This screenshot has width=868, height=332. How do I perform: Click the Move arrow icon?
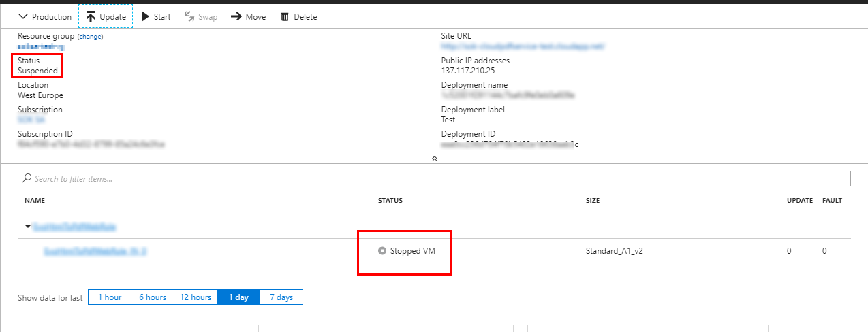coord(235,16)
